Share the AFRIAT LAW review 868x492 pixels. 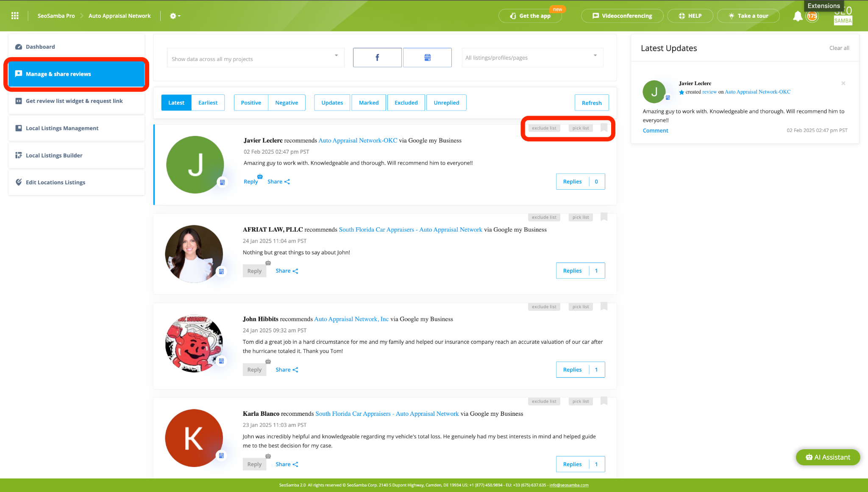click(287, 271)
